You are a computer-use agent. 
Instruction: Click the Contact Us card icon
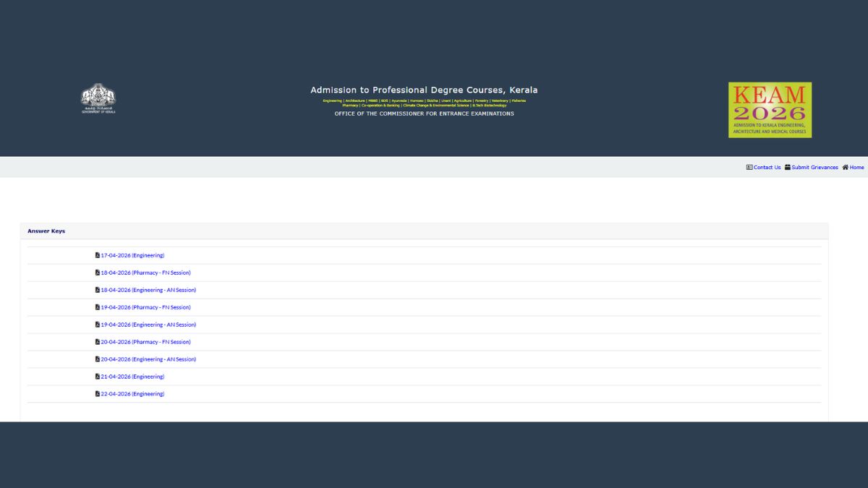click(x=749, y=167)
